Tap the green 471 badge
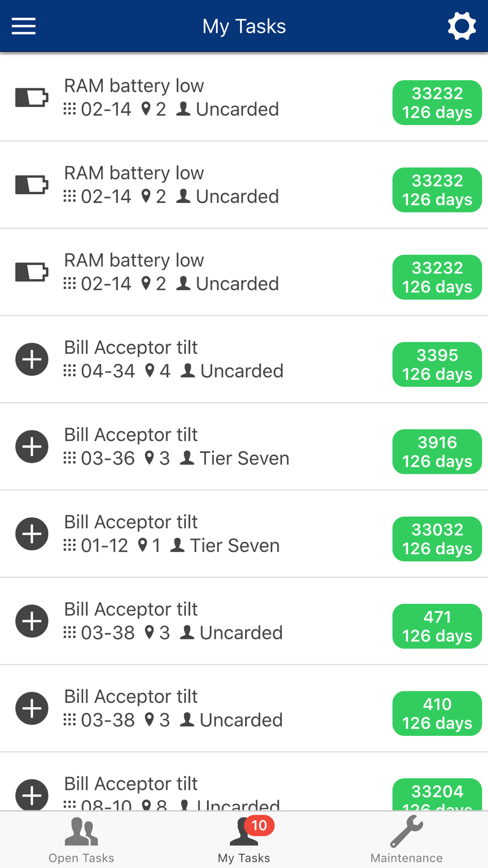The width and height of the screenshot is (488, 868). click(437, 626)
